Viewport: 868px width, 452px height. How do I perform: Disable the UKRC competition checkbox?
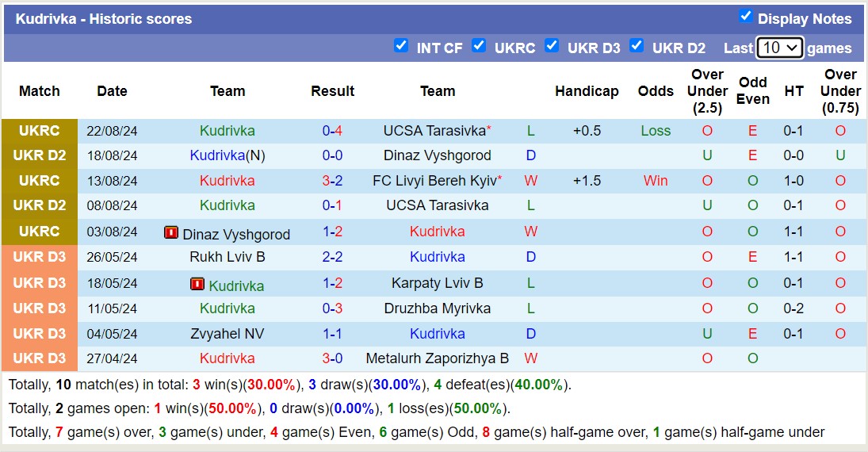479,46
